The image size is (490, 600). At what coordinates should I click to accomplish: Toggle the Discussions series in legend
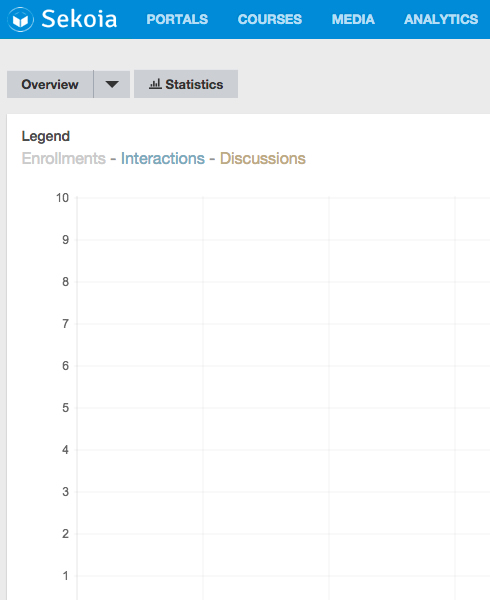[x=263, y=158]
